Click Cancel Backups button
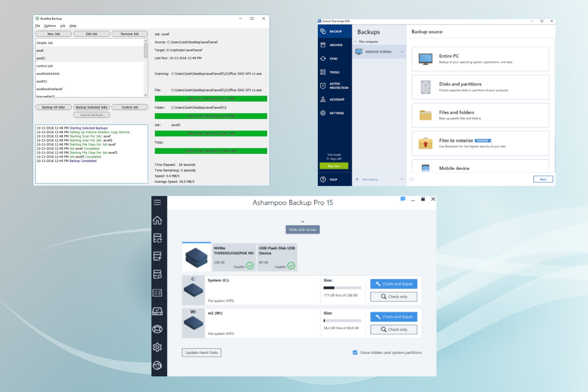 pos(92,115)
